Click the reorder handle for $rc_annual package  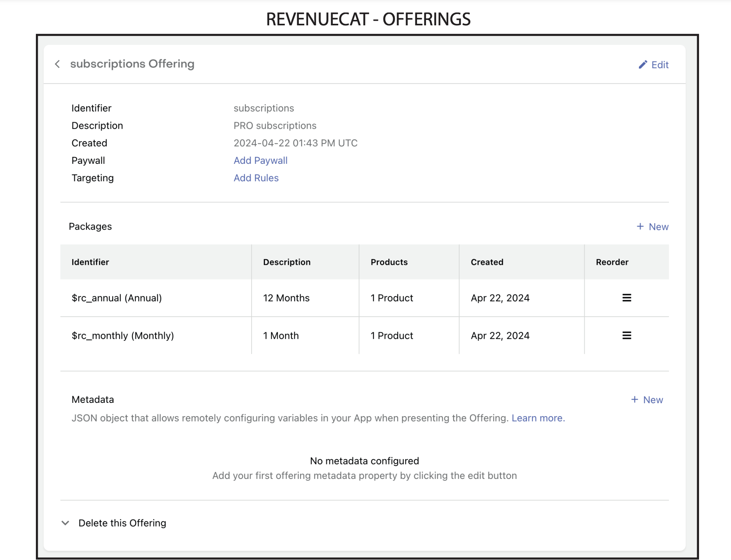(626, 298)
